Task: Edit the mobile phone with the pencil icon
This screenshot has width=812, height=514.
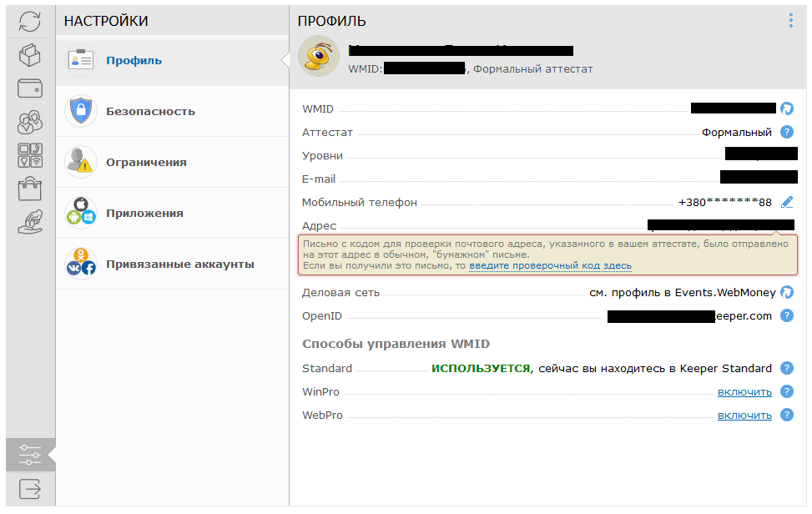Action: click(x=787, y=202)
